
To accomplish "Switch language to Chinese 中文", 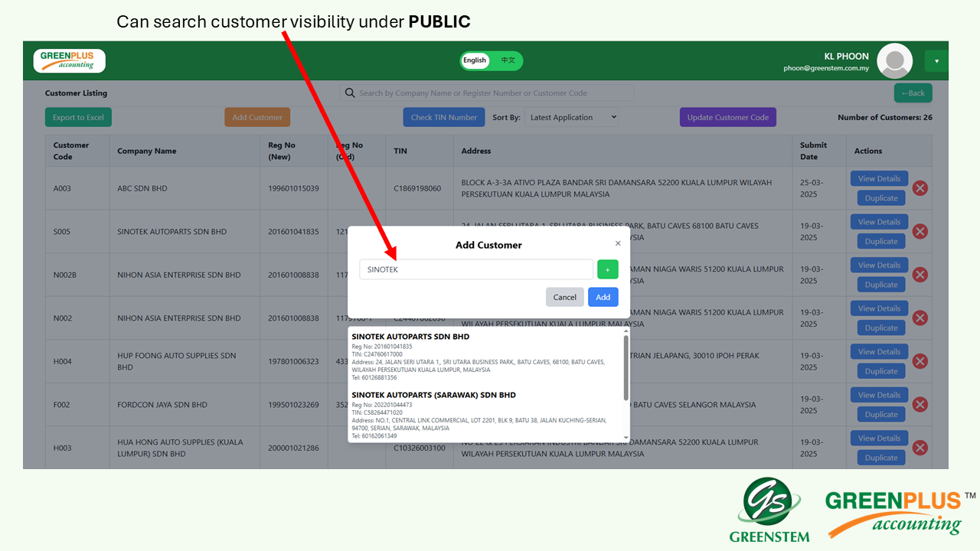I will tap(508, 60).
